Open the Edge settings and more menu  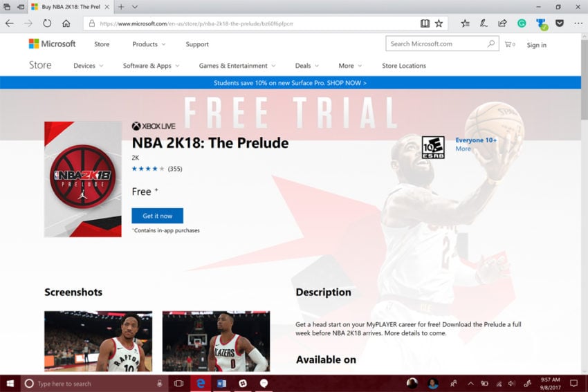(578, 24)
